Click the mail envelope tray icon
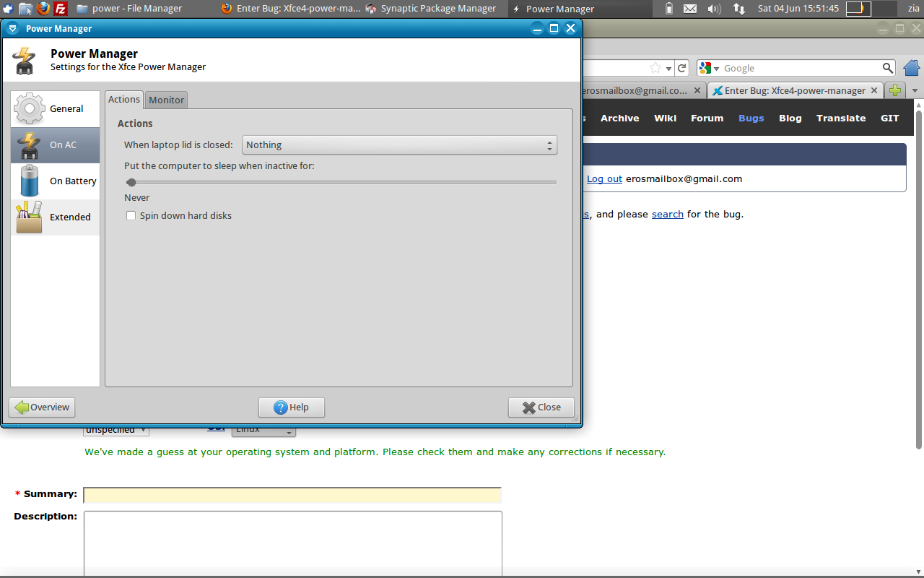This screenshot has width=924, height=578. tap(690, 9)
